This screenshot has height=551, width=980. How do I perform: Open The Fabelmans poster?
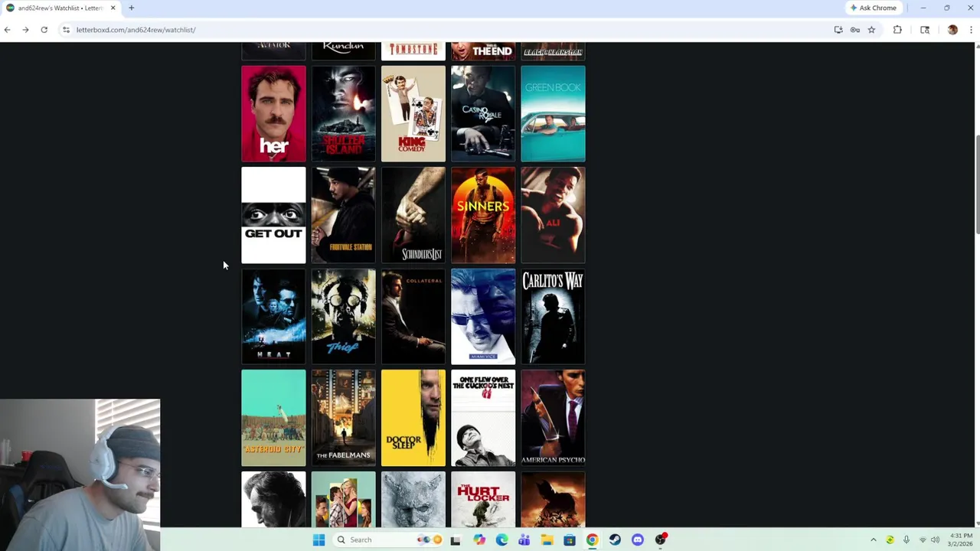[343, 418]
